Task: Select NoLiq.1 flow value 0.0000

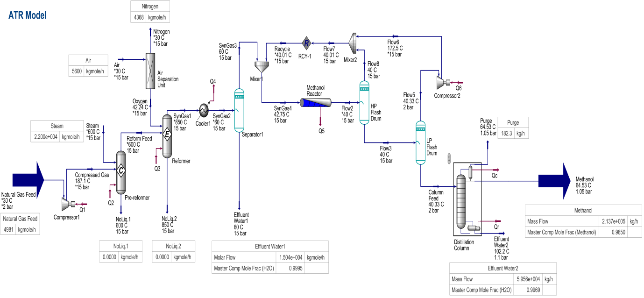Action: coord(110,257)
